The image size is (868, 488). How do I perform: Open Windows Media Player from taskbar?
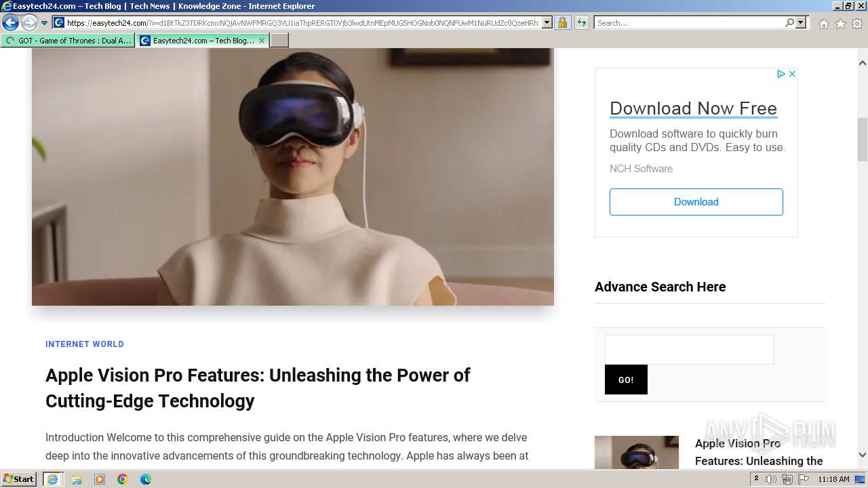click(x=100, y=479)
